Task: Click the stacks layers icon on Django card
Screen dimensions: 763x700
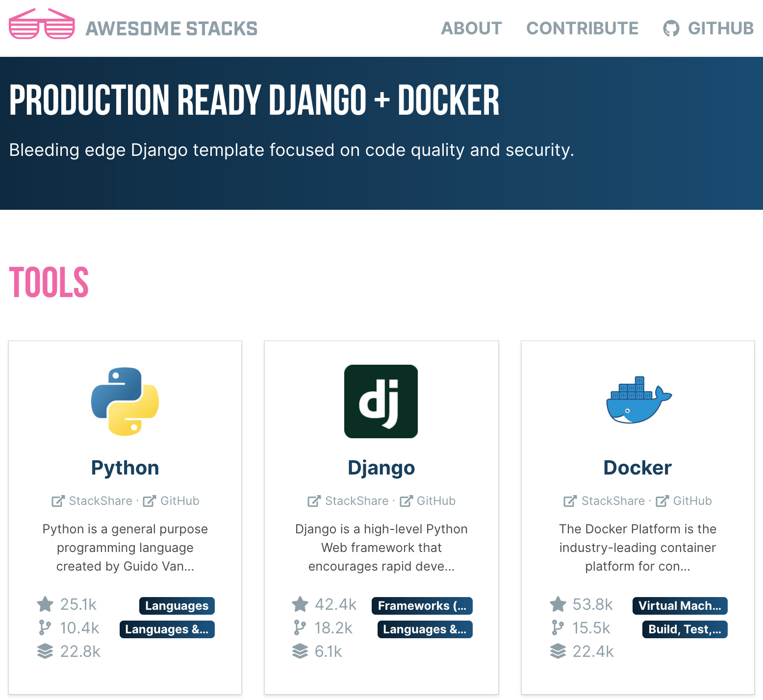Action: tap(300, 651)
